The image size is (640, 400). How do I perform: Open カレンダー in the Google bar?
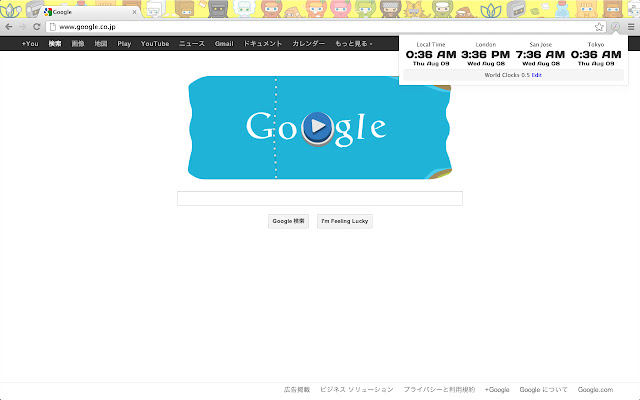tap(309, 44)
